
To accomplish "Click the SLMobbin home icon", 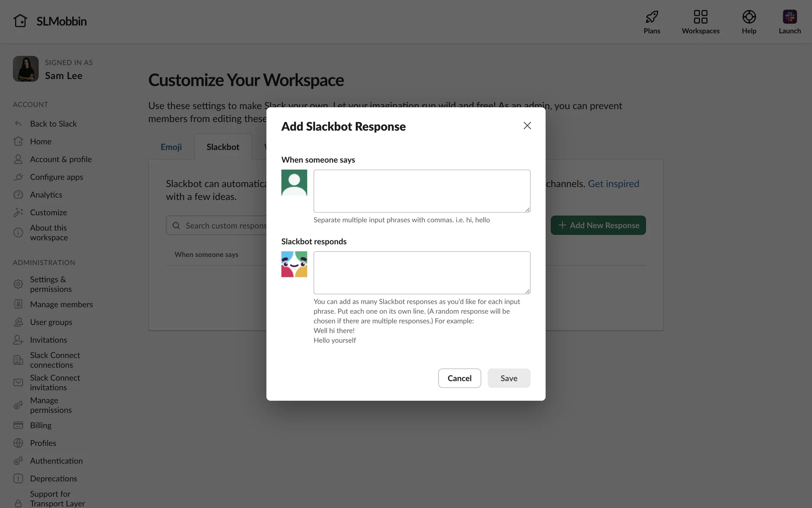I will pos(20,21).
